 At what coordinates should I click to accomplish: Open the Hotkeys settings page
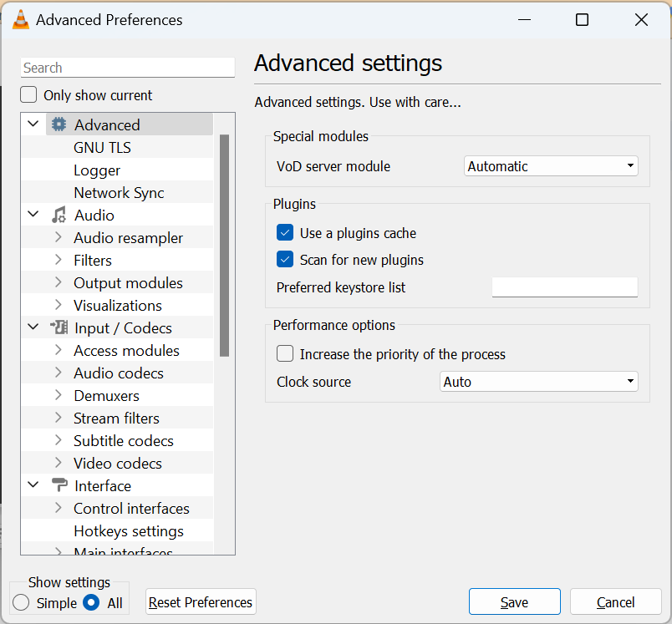click(130, 530)
